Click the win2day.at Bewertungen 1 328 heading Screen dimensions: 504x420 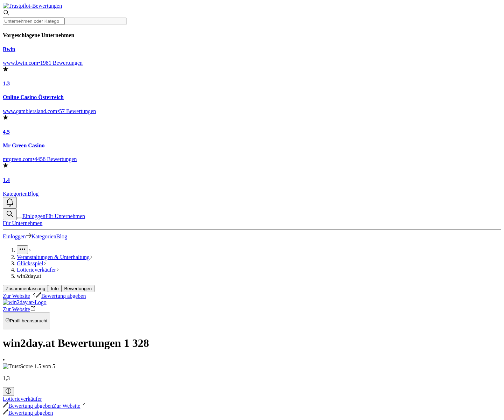click(x=76, y=343)
